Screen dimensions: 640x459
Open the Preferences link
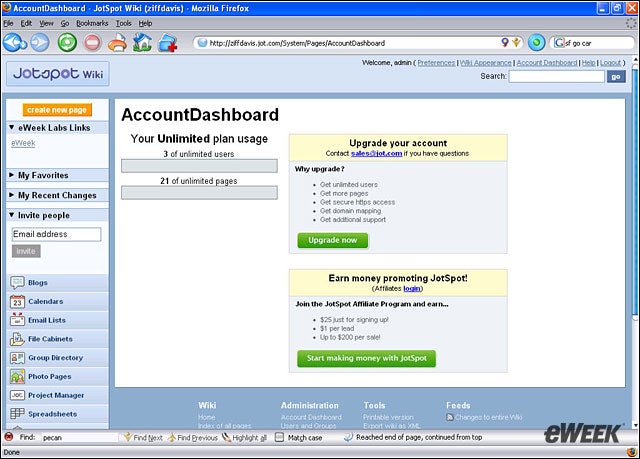point(436,63)
